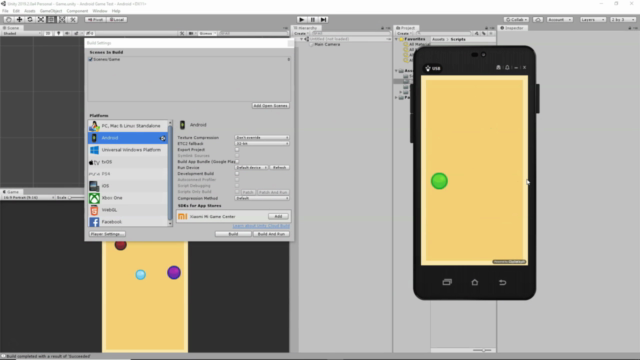Select the Hand tool in Unity toolbar

tap(8, 20)
